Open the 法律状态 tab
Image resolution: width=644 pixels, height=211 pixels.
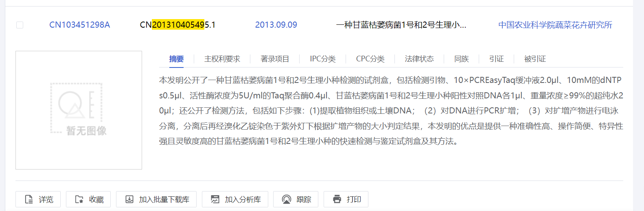click(419, 59)
